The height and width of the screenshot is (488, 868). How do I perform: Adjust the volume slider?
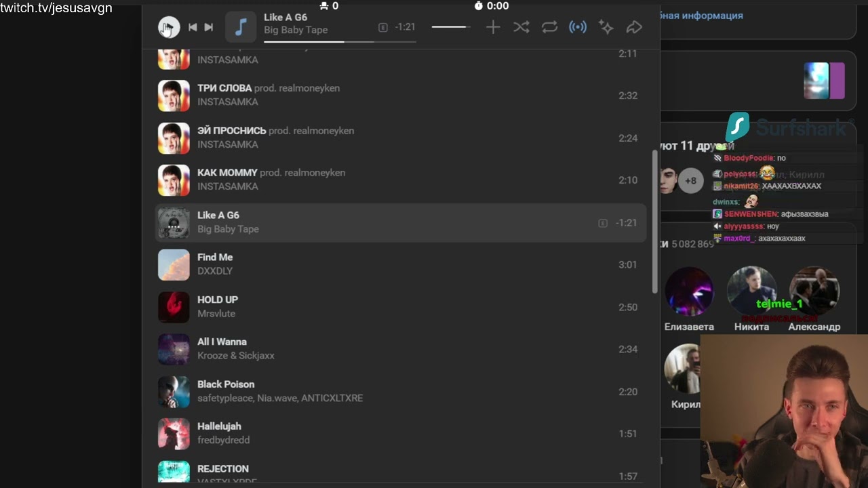452,27
